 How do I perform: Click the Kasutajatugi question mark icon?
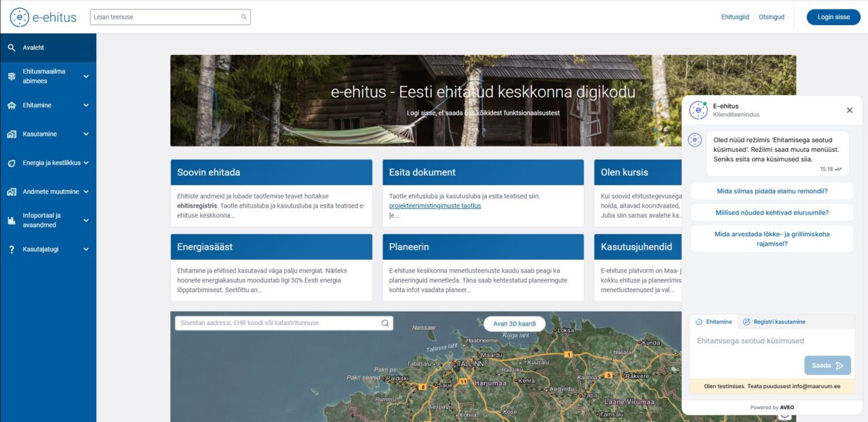coord(11,250)
